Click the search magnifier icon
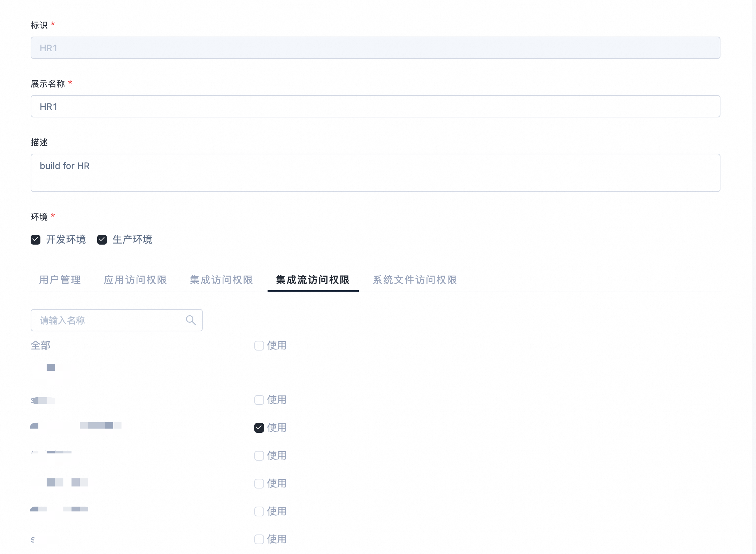The image size is (756, 554). (191, 320)
